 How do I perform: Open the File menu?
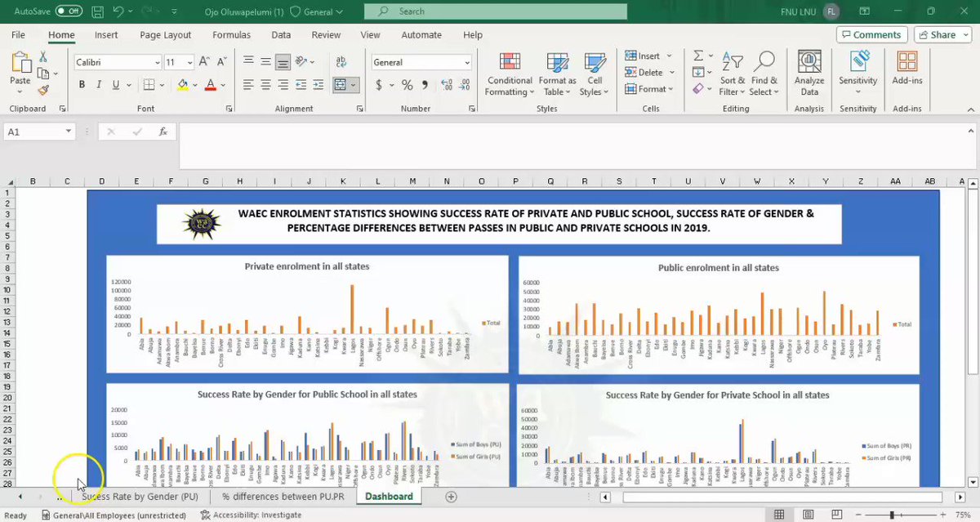coord(18,35)
